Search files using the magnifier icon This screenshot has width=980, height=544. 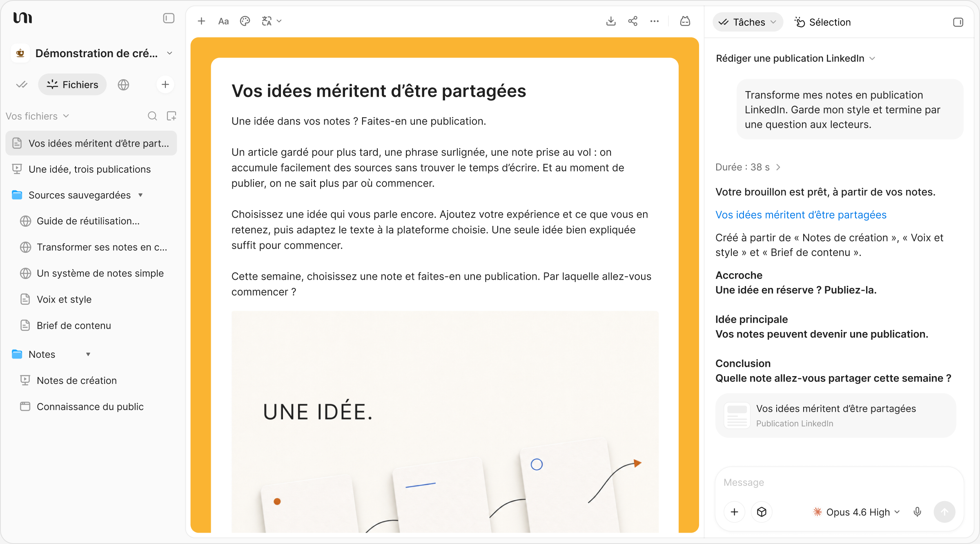[x=152, y=116]
